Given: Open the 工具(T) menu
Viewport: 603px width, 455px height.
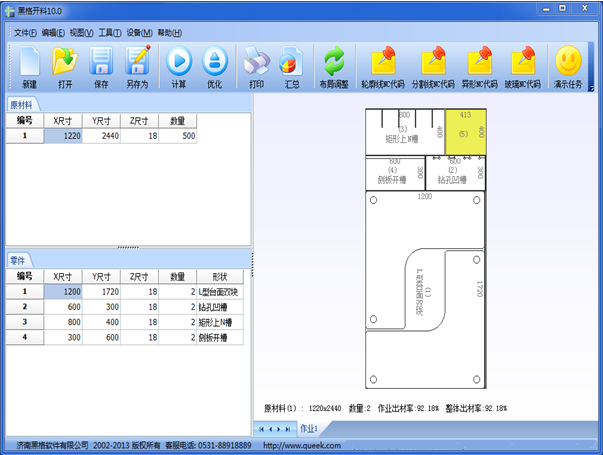Looking at the screenshot, I should click(x=110, y=33).
